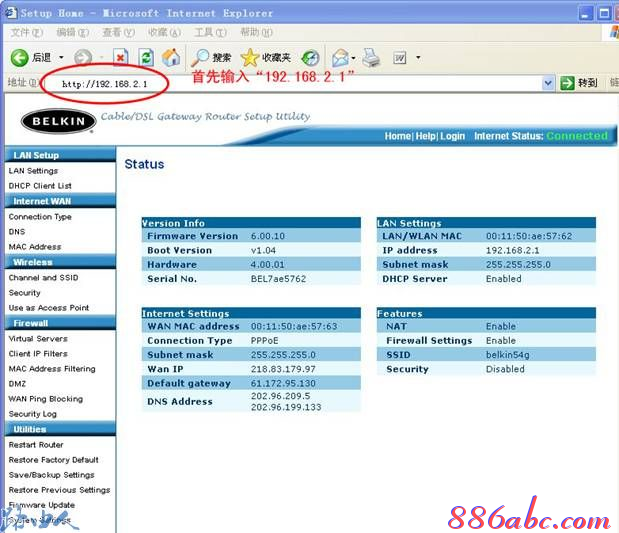Click the Print toolbar icon
The image size is (619, 533).
coord(372,58)
